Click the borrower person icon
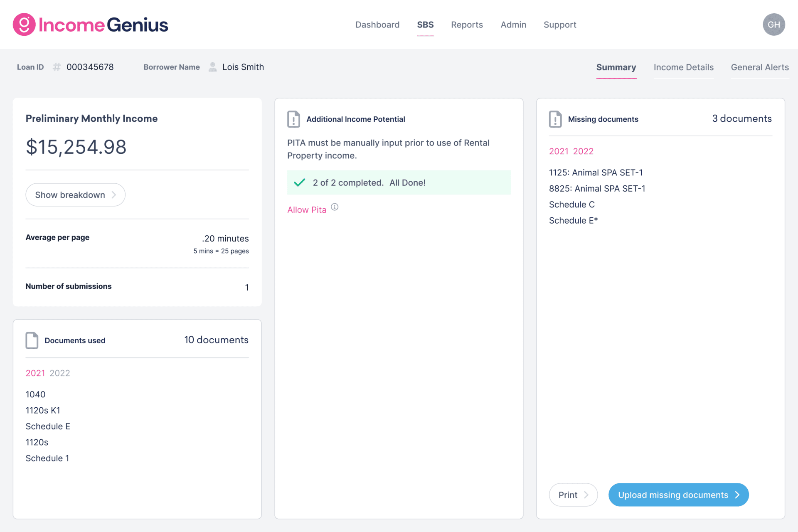 pyautogui.click(x=212, y=67)
